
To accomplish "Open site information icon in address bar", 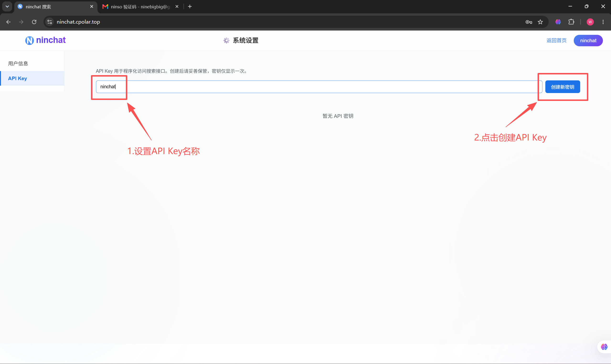I will click(x=50, y=22).
